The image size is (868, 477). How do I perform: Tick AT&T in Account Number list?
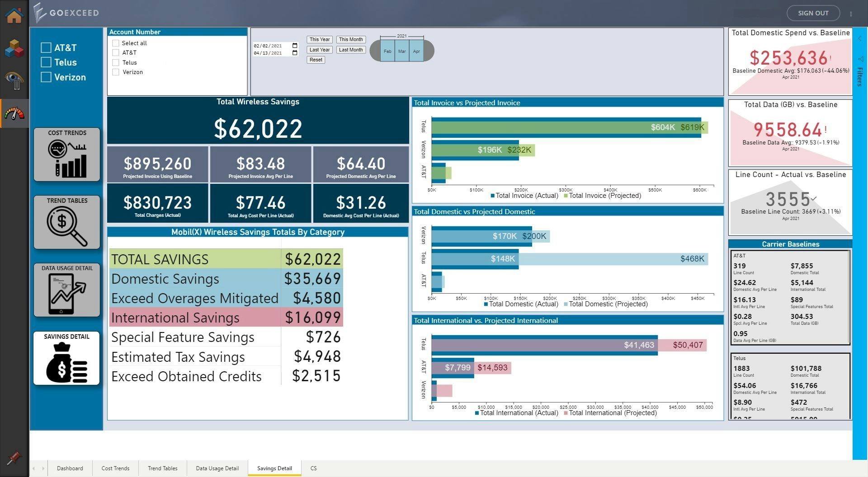(116, 52)
